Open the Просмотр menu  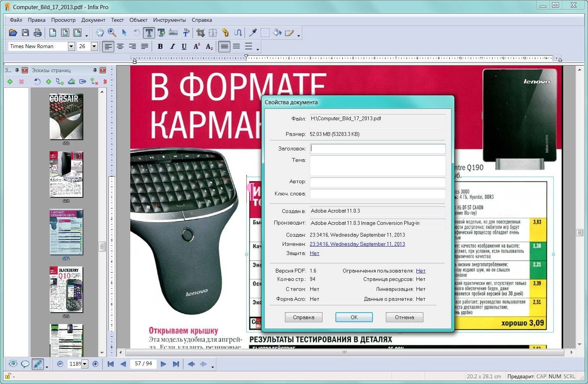coord(63,20)
